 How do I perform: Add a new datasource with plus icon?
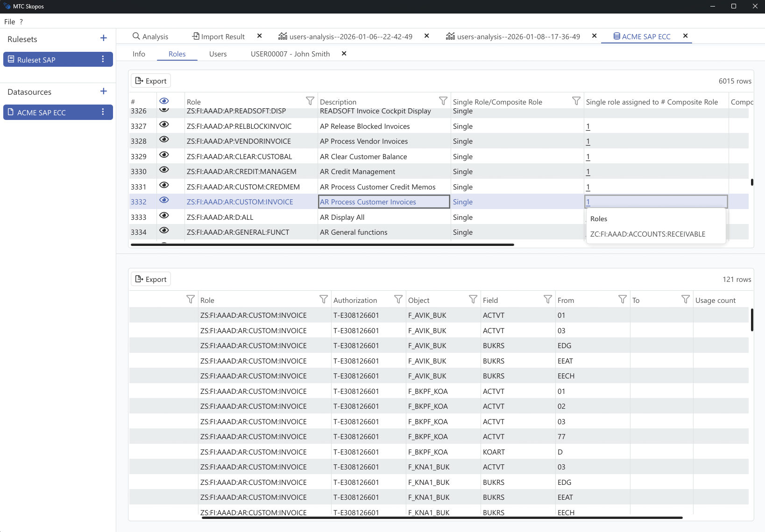click(104, 91)
